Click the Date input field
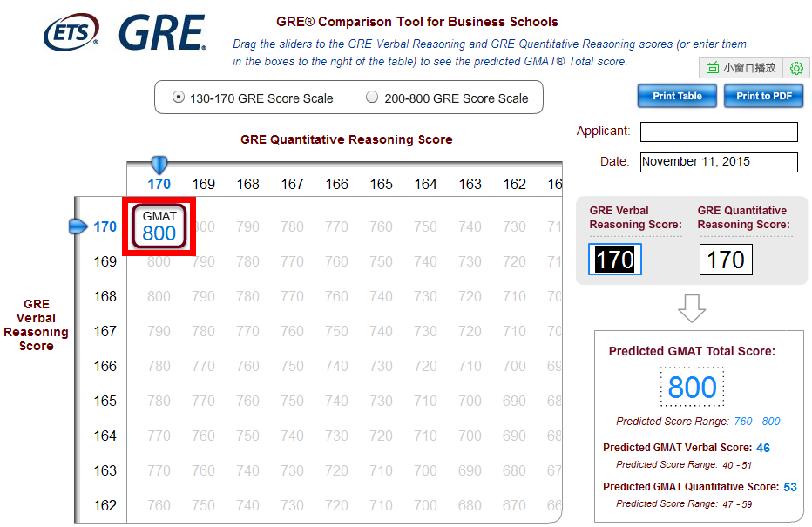The image size is (812, 527). (719, 162)
